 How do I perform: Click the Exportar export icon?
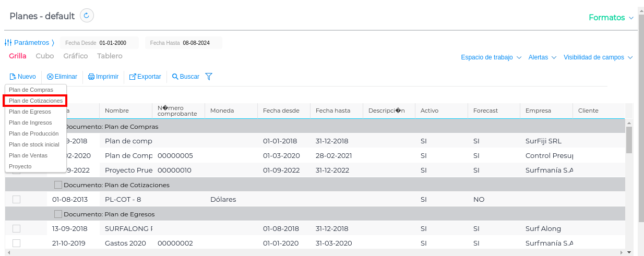click(x=133, y=77)
